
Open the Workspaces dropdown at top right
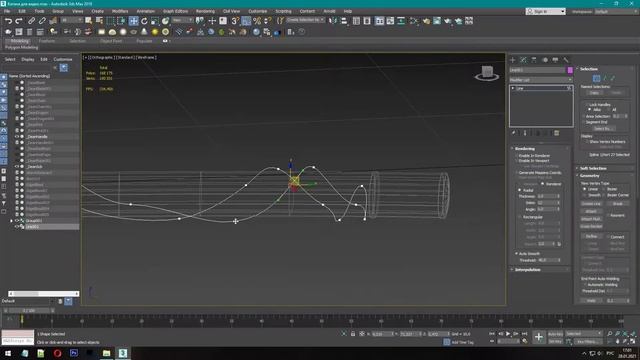pos(616,11)
